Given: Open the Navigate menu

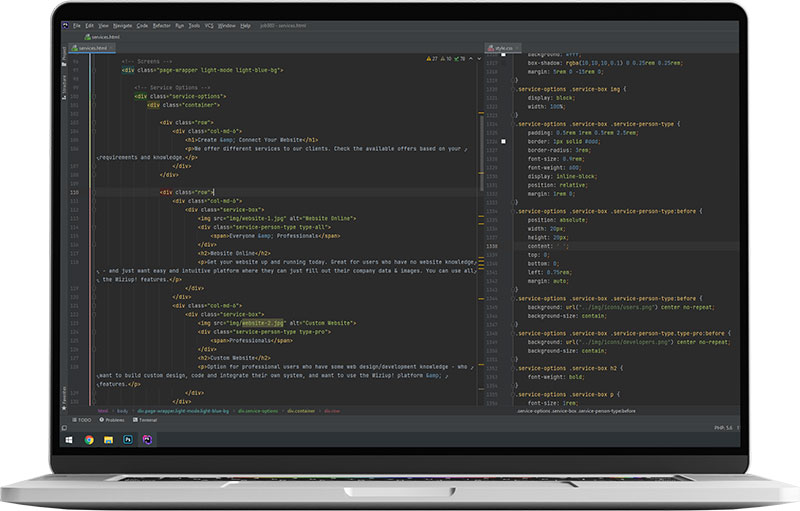Looking at the screenshot, I should pos(120,24).
